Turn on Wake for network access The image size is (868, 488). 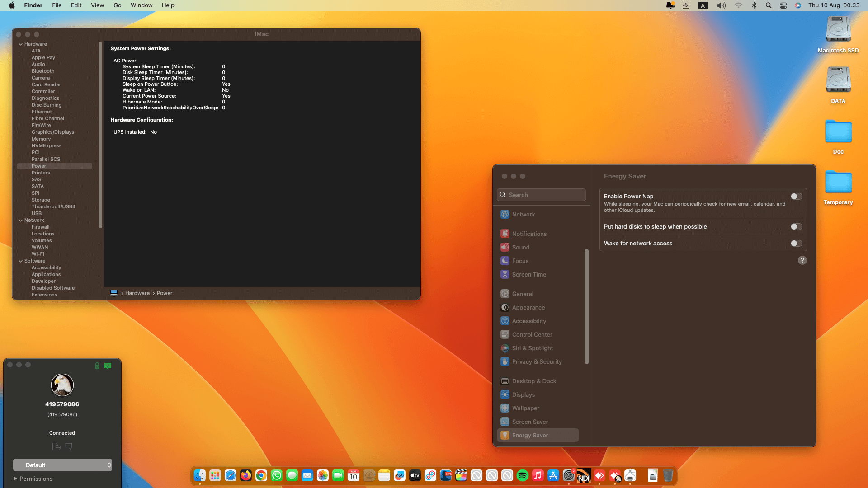pos(796,244)
